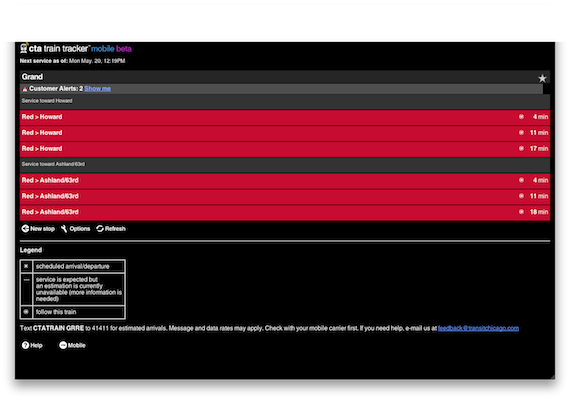The image size is (570, 400).
Task: Follow the Ashland/63rd train arriving in 11 min
Action: (521, 196)
